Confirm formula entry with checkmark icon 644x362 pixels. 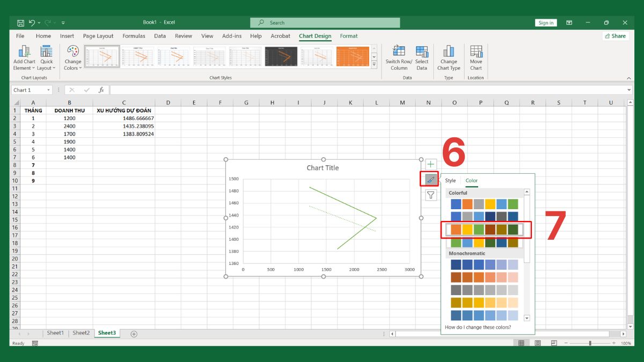(86, 90)
